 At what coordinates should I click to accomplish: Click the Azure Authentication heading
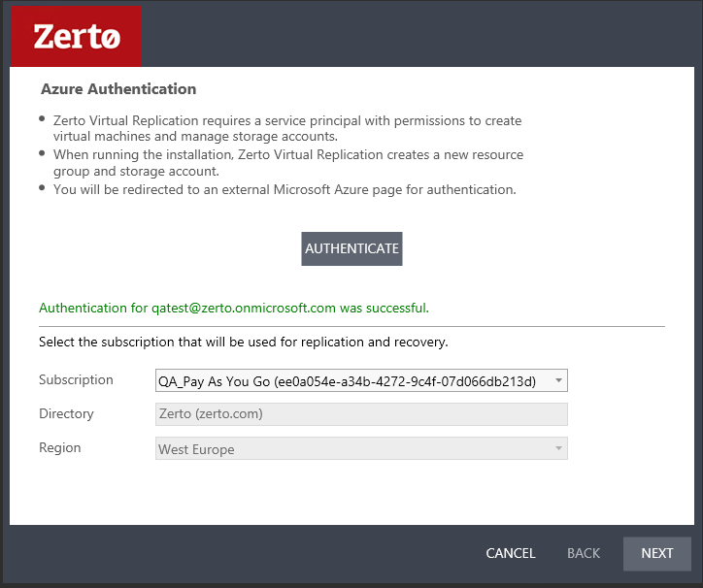point(118,88)
